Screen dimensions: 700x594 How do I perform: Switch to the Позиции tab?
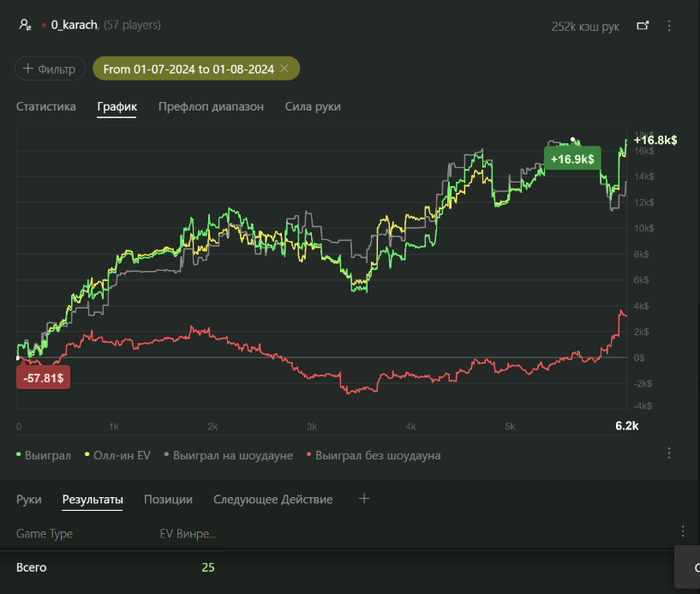pos(168,499)
